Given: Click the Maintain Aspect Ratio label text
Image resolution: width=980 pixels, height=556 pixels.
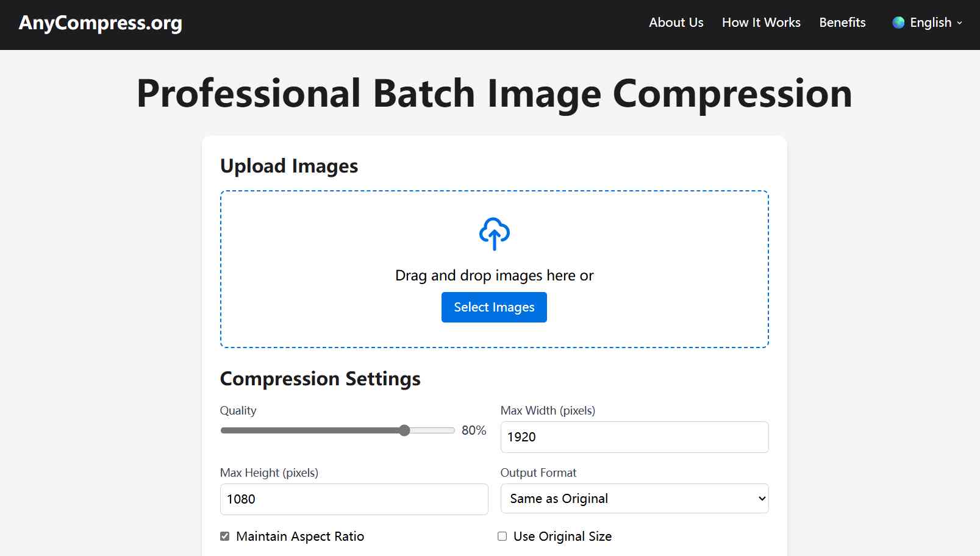Looking at the screenshot, I should click(300, 536).
